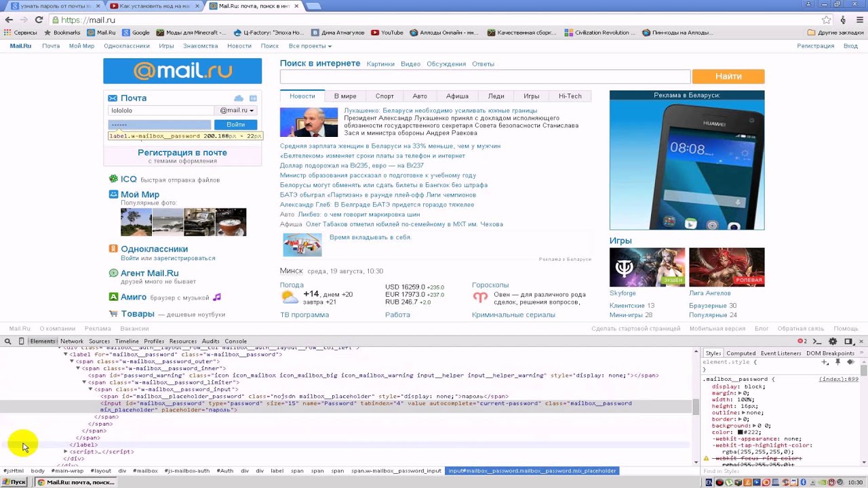
Task: Open Агент Mail.Ru link
Action: (x=149, y=273)
